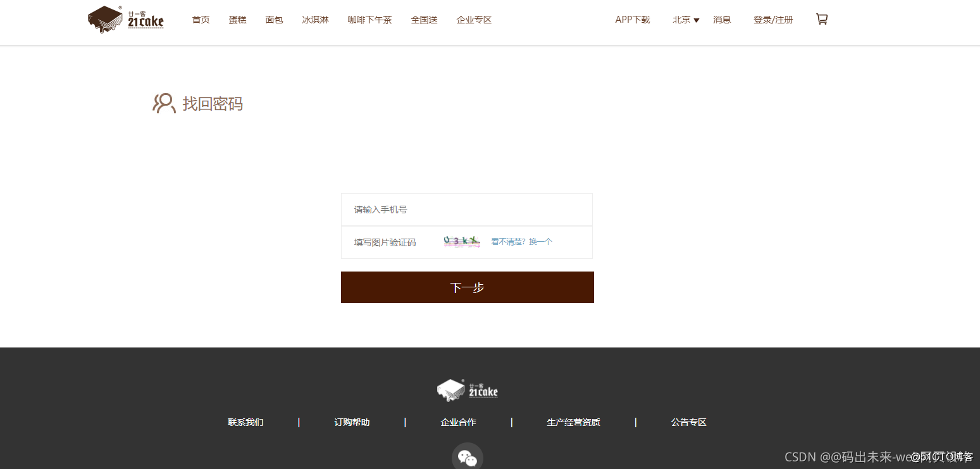Click 看不清楚? 换一个 link

522,242
